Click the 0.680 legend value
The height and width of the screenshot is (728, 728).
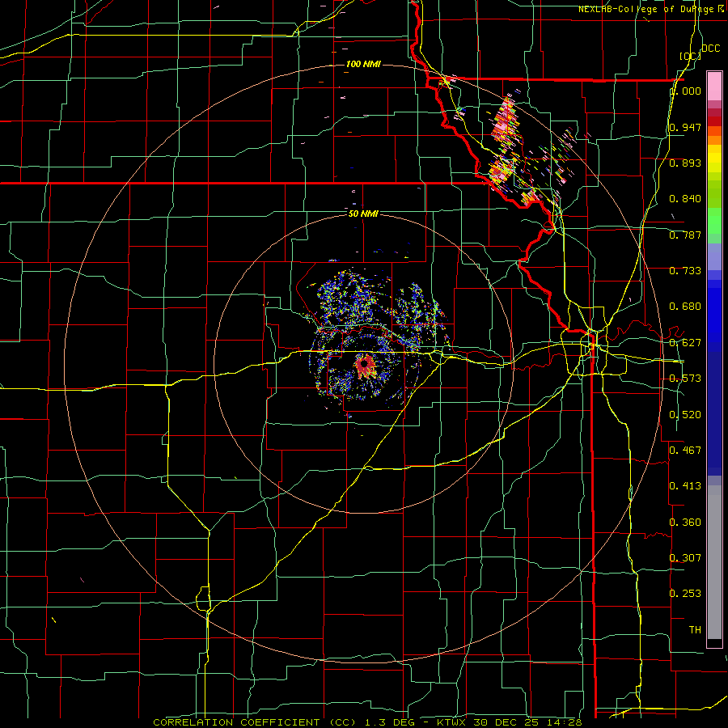[x=685, y=307]
